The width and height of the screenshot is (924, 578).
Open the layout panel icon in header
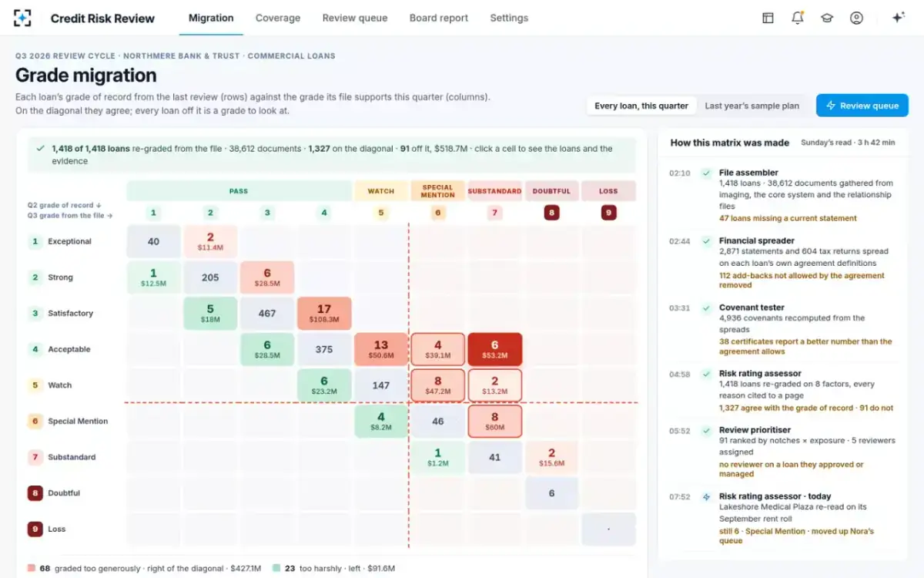point(768,18)
